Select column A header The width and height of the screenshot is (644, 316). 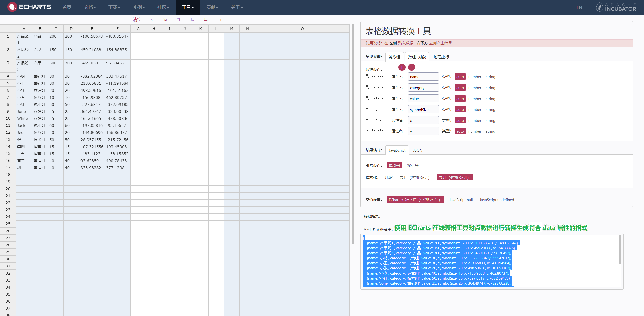[24, 29]
